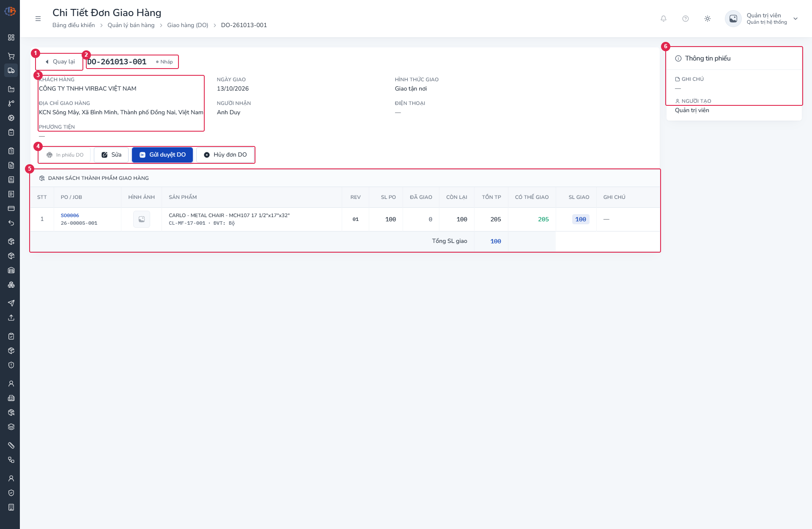Screen dimensions: 812x529
Task: Open the warehouse sidebar icon
Action: tap(11, 270)
